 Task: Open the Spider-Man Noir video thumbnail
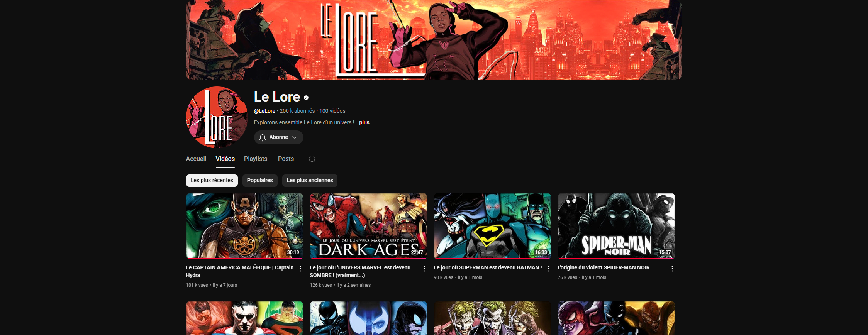coord(616,226)
